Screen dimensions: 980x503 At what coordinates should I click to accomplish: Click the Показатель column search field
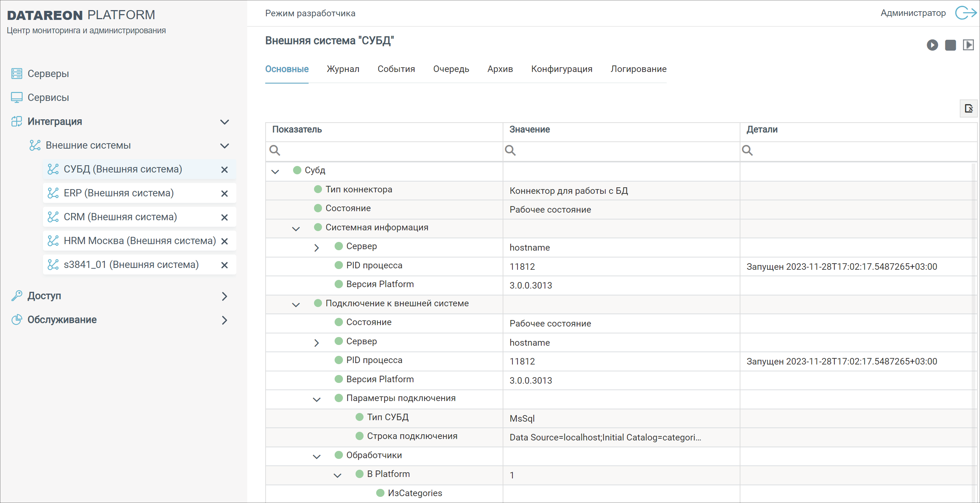[x=384, y=151]
